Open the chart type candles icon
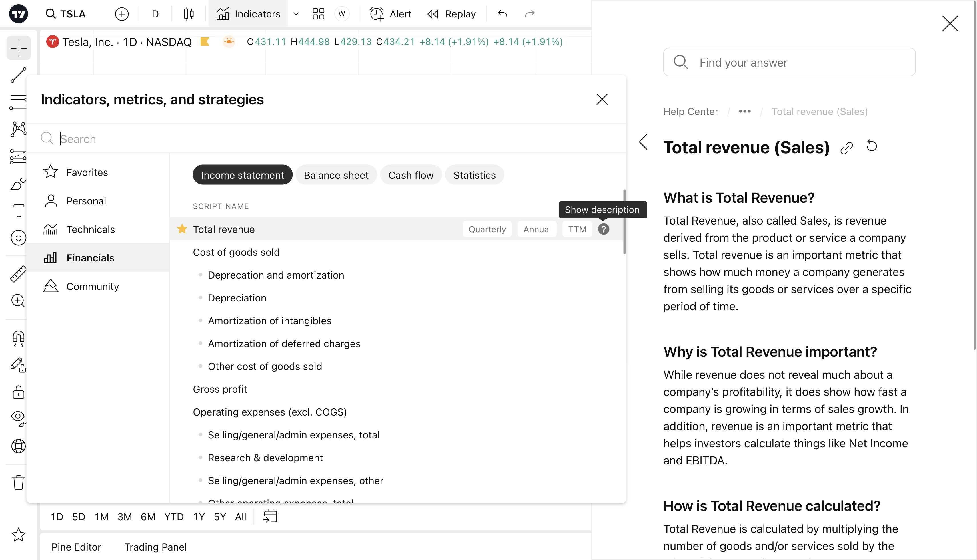This screenshot has width=977, height=560. (189, 14)
